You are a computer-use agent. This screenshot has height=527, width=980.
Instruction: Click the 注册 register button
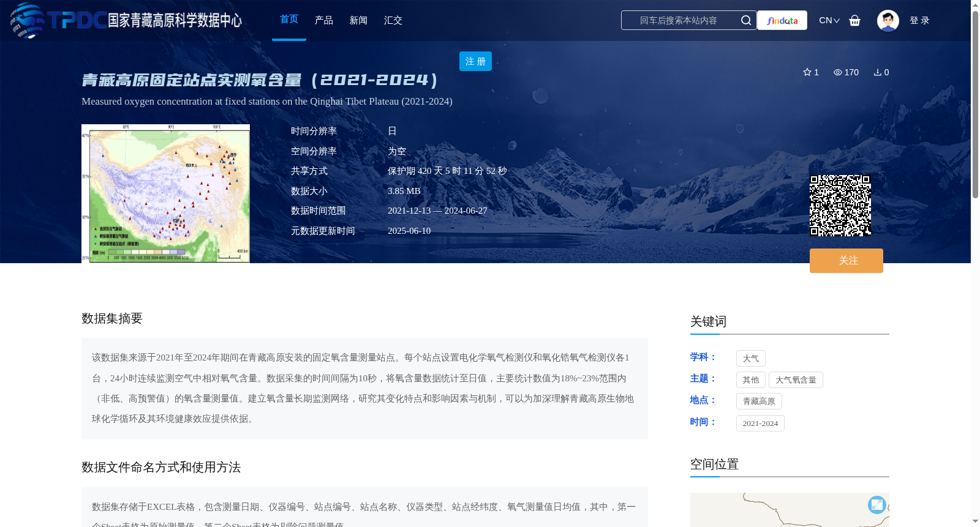[475, 61]
